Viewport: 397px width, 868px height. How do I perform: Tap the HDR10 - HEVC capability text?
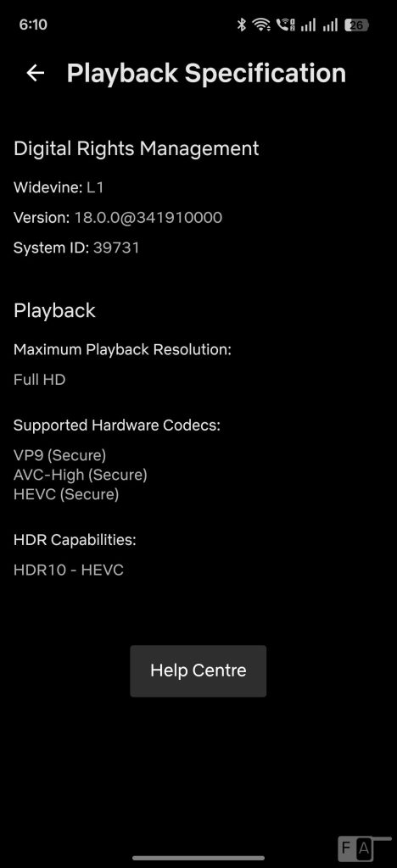pos(69,570)
